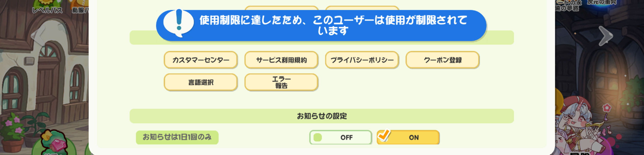Click the left arrow over the house
Screen dimensions: 644x155
(x=38, y=36)
